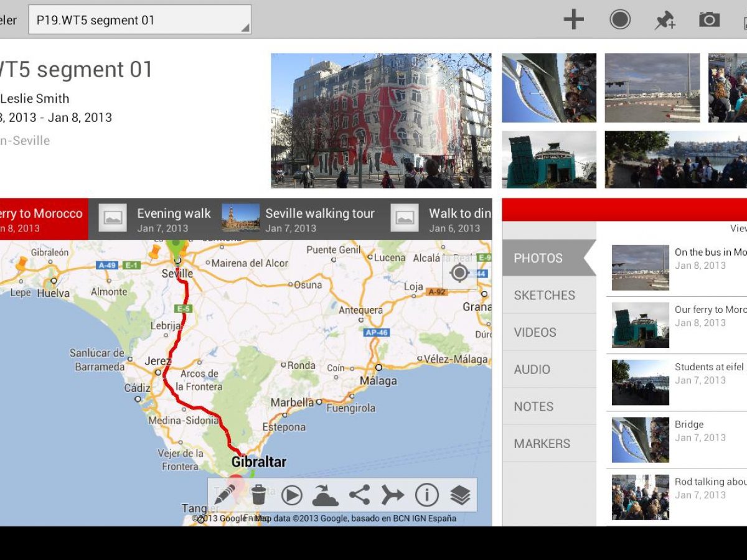
Task: Select the Seville walking tour track
Action: coord(299,219)
